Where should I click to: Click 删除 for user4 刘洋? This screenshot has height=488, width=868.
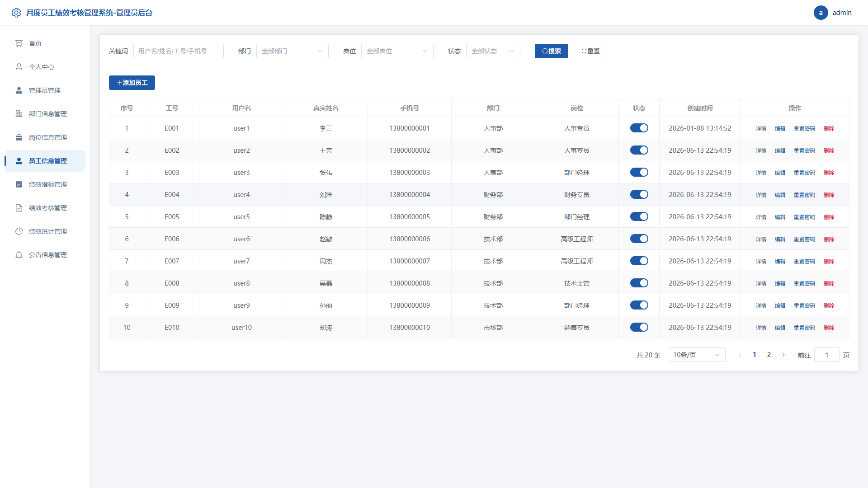(x=829, y=195)
